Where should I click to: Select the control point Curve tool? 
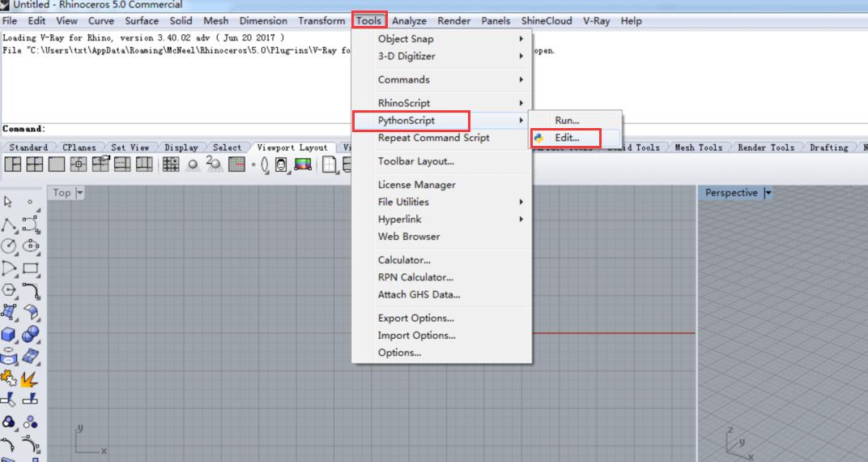pos(31,225)
